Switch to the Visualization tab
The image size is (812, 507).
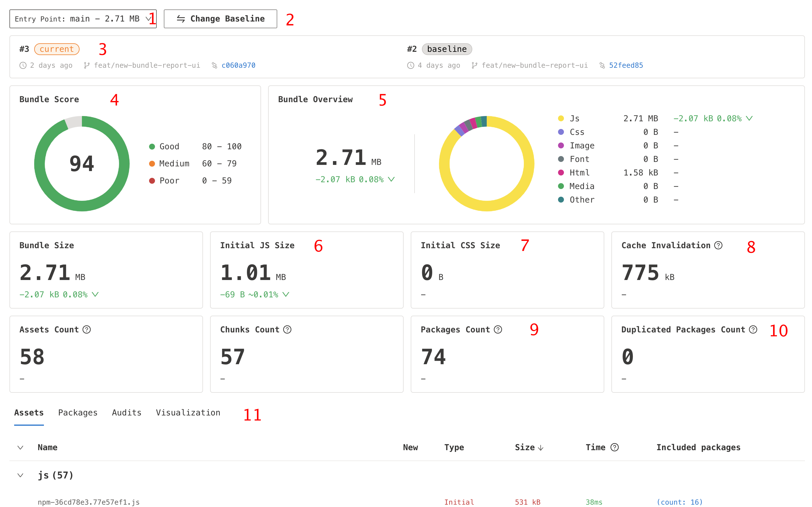point(188,413)
